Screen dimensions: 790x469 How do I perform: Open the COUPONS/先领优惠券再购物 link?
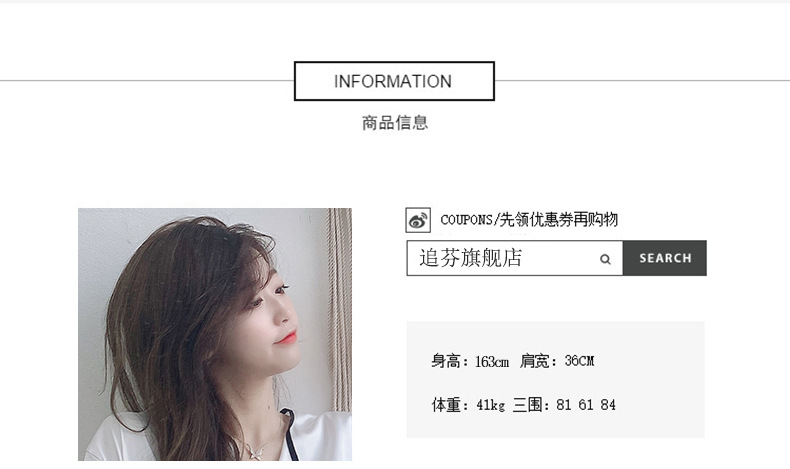tap(529, 220)
